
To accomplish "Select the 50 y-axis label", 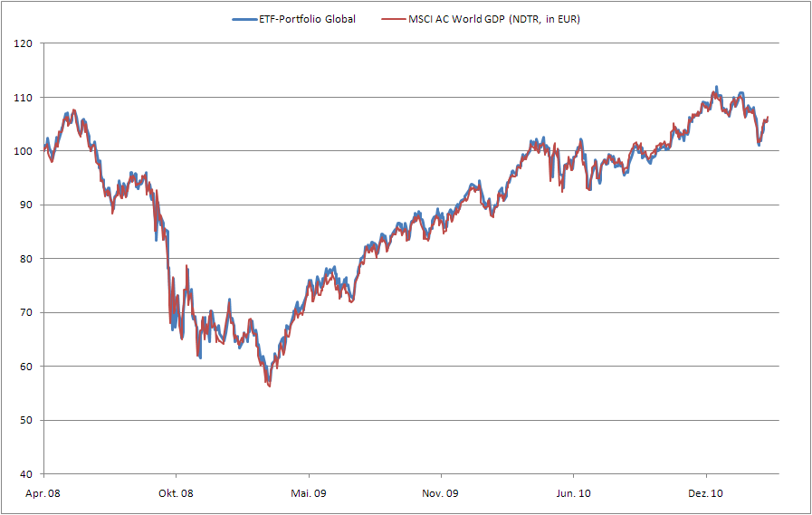I will coord(27,421).
